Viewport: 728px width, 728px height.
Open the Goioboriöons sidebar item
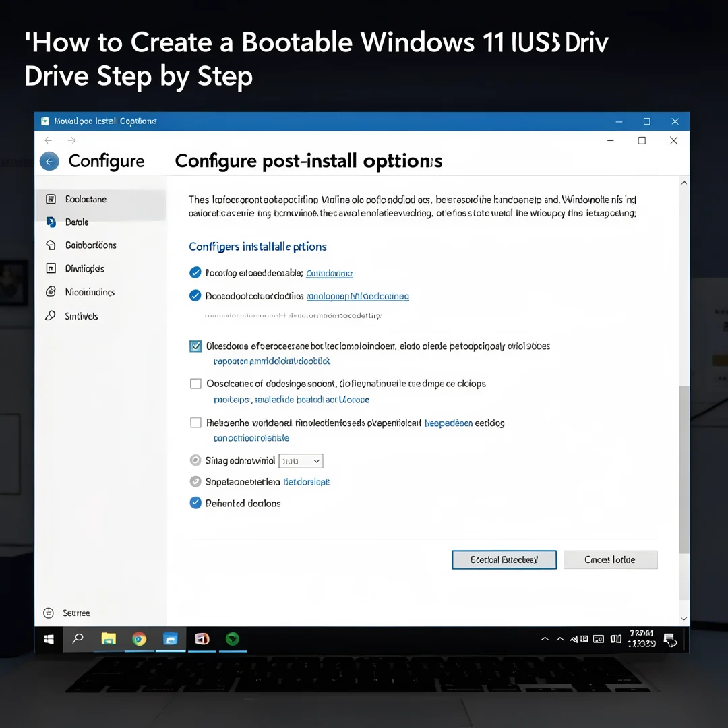click(x=100, y=245)
